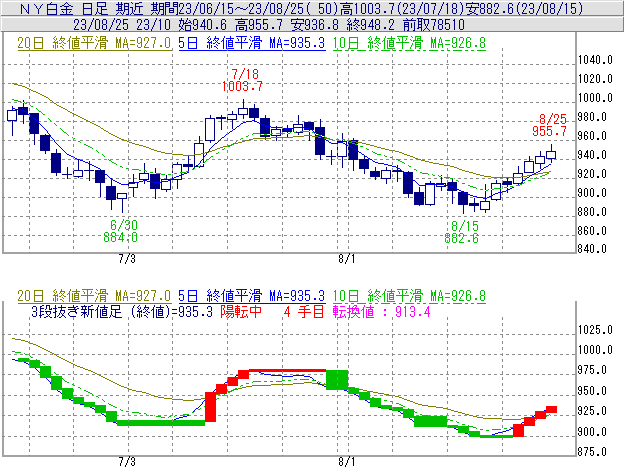
Task: Click the 5日 終値平滑 MA=935.3 label in upper chart
Action: (252, 43)
